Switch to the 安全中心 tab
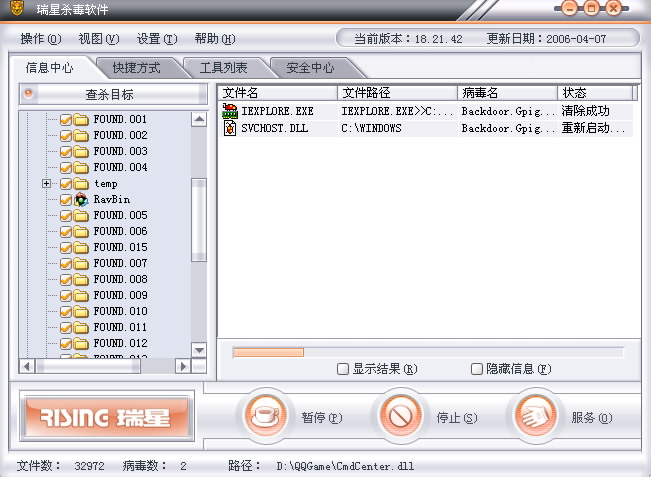This screenshot has width=651, height=477. point(311,68)
